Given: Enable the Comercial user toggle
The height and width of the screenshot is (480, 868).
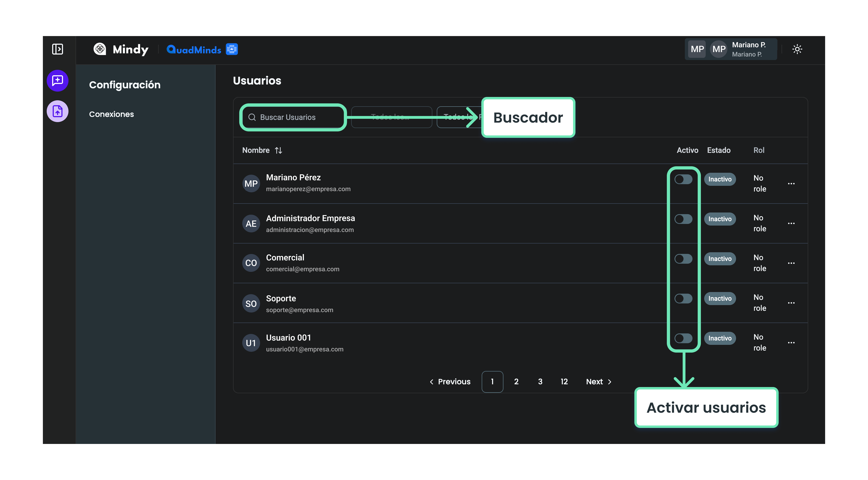Looking at the screenshot, I should point(683,259).
